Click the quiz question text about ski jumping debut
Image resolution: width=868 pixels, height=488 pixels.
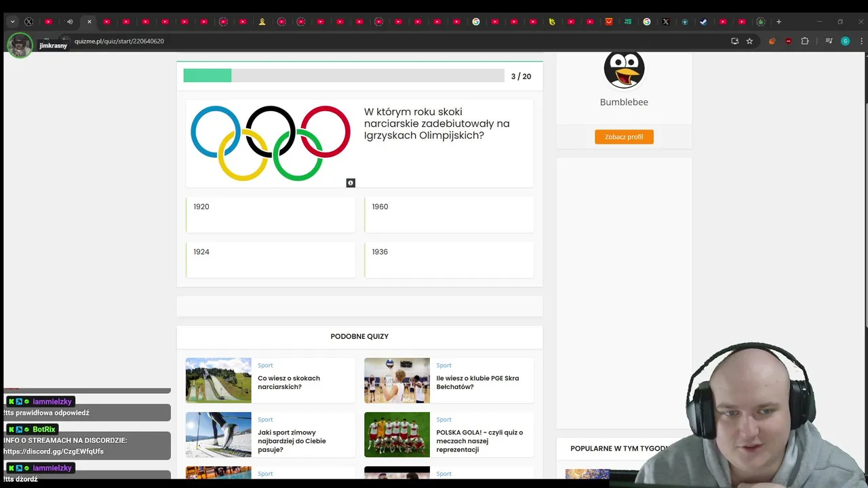click(437, 123)
